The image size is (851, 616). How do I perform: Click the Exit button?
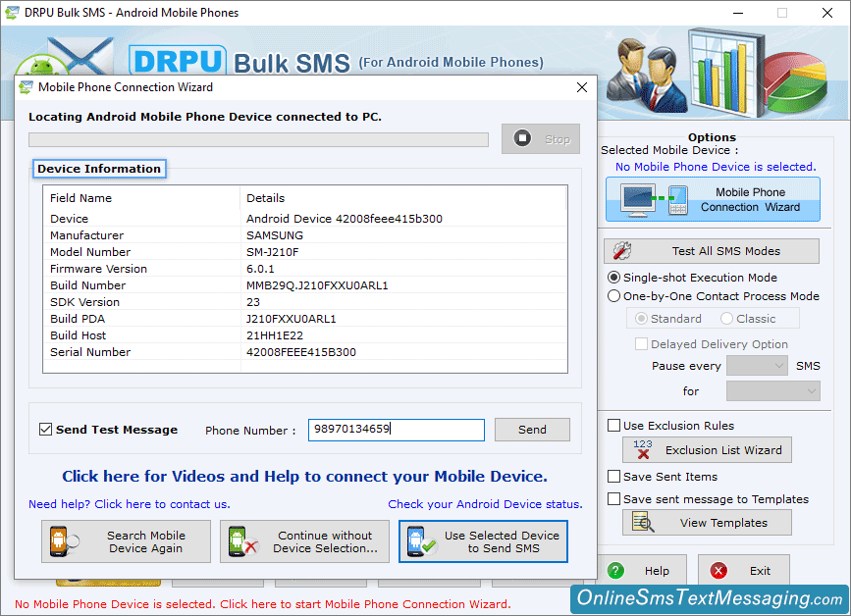click(x=744, y=571)
